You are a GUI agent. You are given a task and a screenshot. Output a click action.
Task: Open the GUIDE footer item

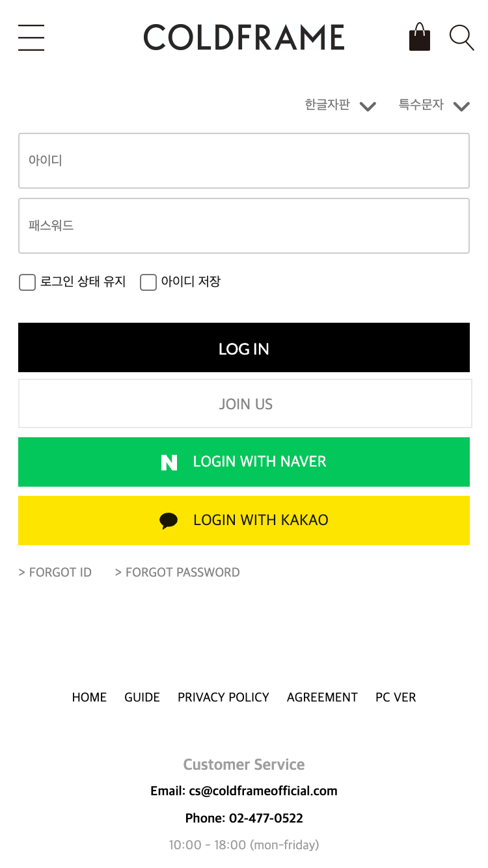[x=142, y=698]
